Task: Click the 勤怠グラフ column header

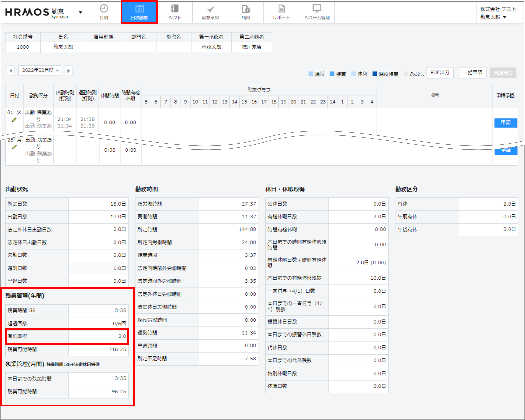Action: tap(259, 90)
